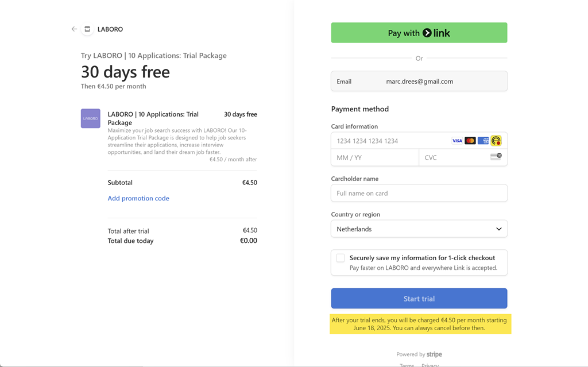Click Add promotion code link

(x=138, y=198)
